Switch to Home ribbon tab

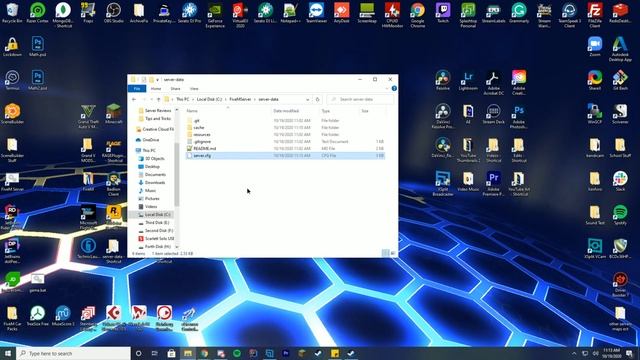point(156,89)
